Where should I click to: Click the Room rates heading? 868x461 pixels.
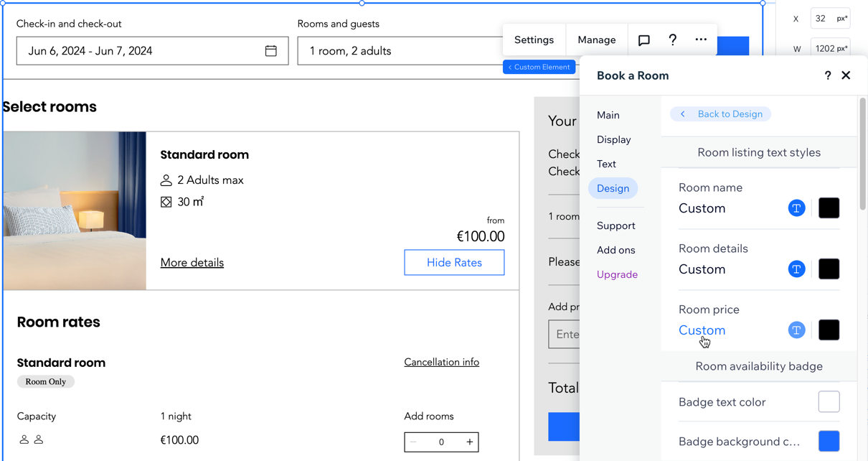59,322
